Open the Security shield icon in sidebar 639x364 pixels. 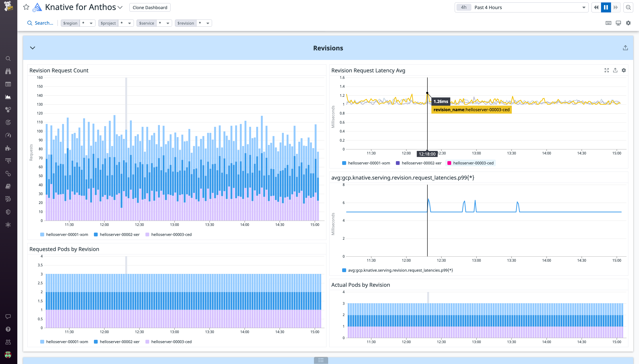[8, 212]
